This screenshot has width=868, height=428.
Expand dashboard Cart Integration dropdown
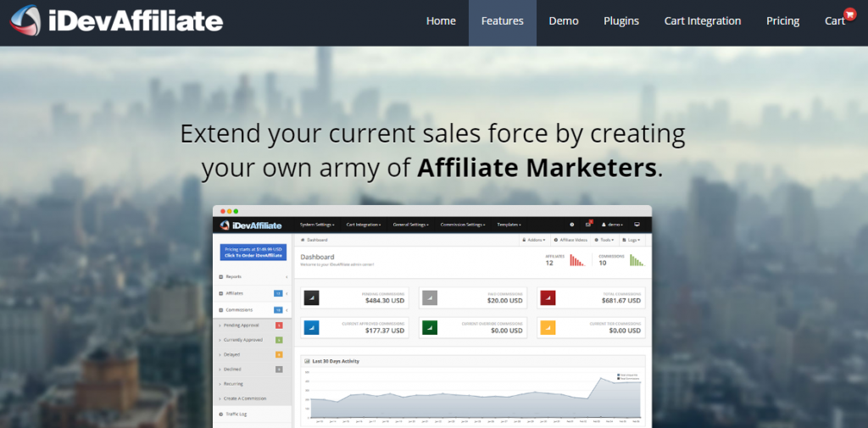[364, 225]
